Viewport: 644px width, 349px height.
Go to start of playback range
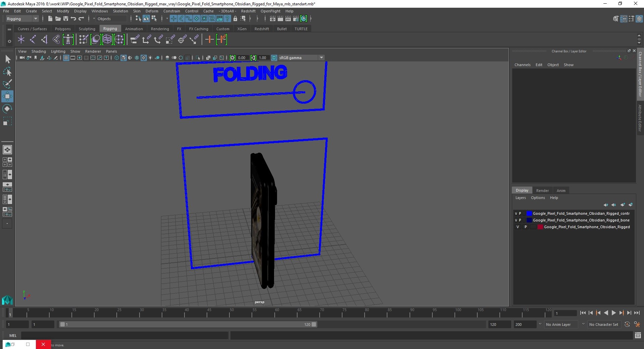point(583,313)
